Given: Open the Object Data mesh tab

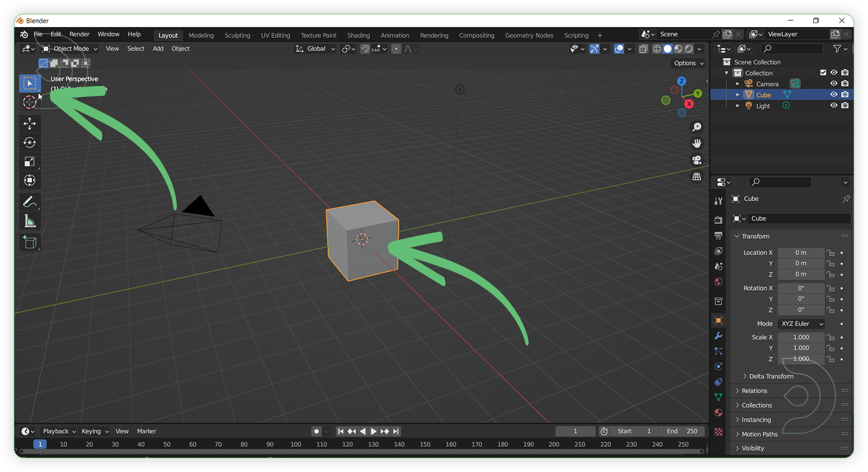Looking at the screenshot, I should click(718, 397).
